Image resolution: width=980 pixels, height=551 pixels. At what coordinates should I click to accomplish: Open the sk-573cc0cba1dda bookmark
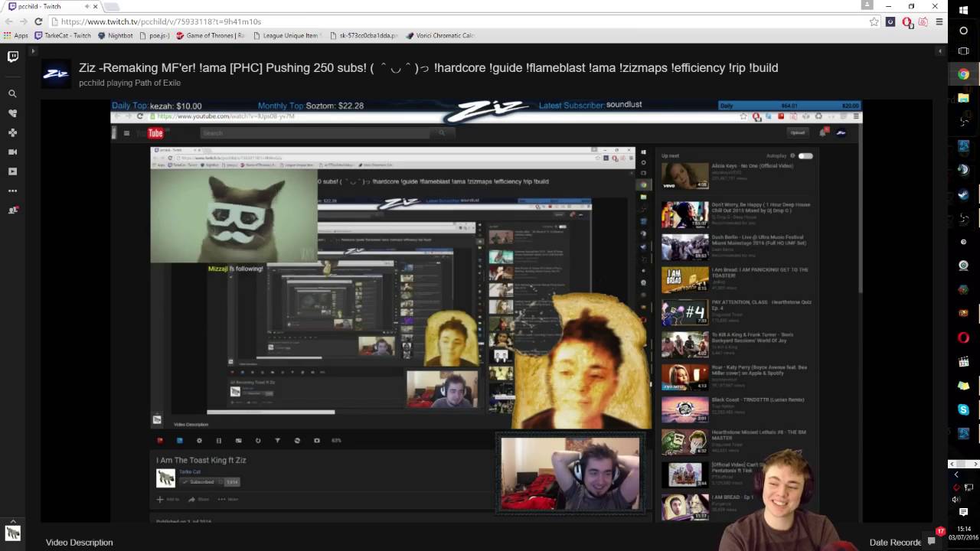(364, 35)
